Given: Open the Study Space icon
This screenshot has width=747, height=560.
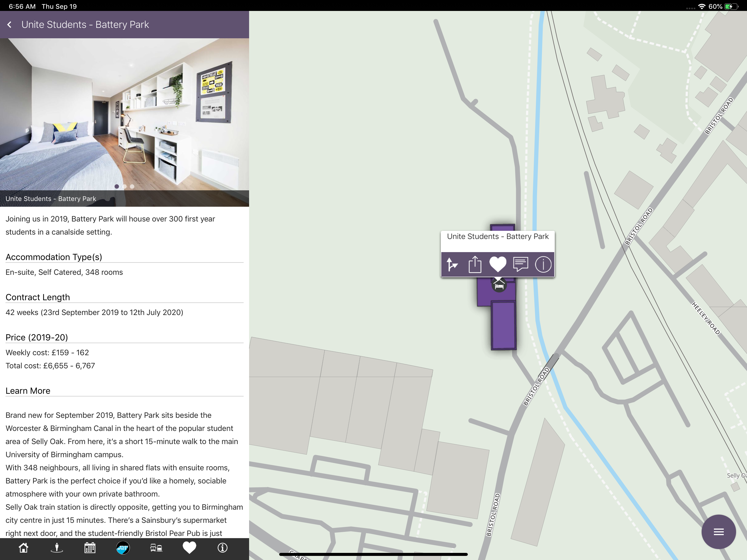Looking at the screenshot, I should (123, 547).
